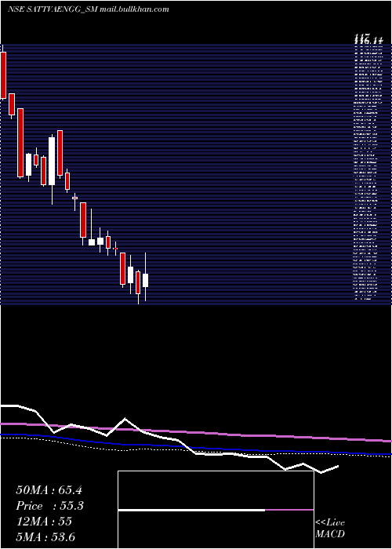392x549 pixels.
Task: Click the Price : 55.3 label
Action: click(x=49, y=506)
